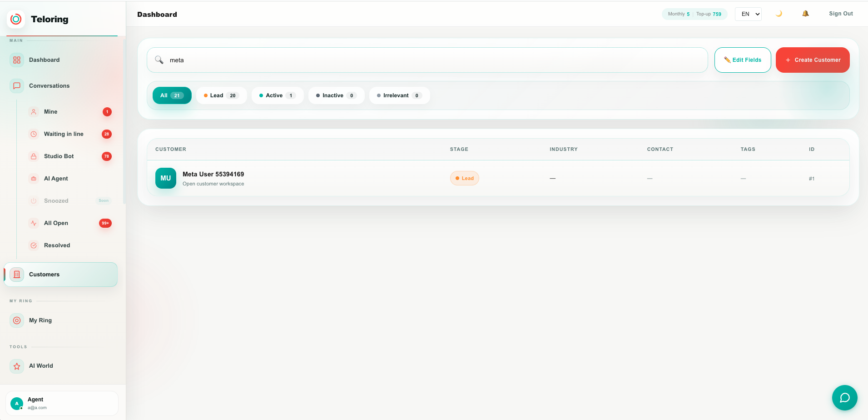This screenshot has width=868, height=420.
Task: Click Monthly 5 credits indicator
Action: 679,14
